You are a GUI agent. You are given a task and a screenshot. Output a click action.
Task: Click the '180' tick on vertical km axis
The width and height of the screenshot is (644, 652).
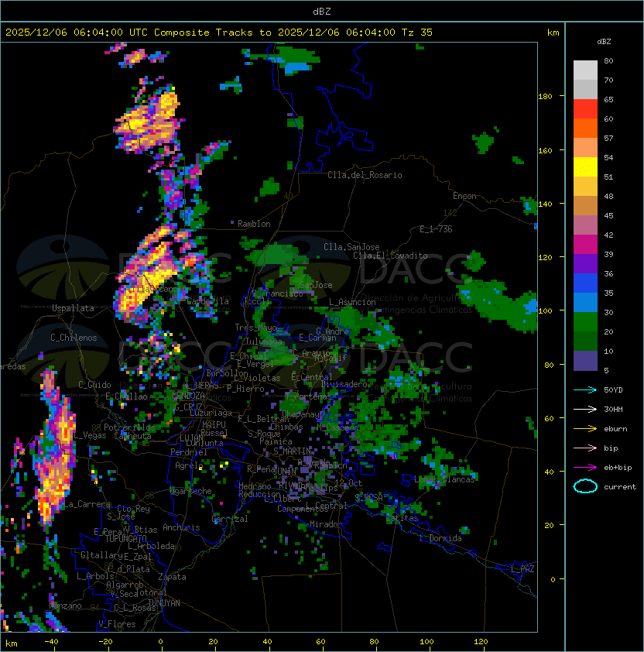coord(545,97)
